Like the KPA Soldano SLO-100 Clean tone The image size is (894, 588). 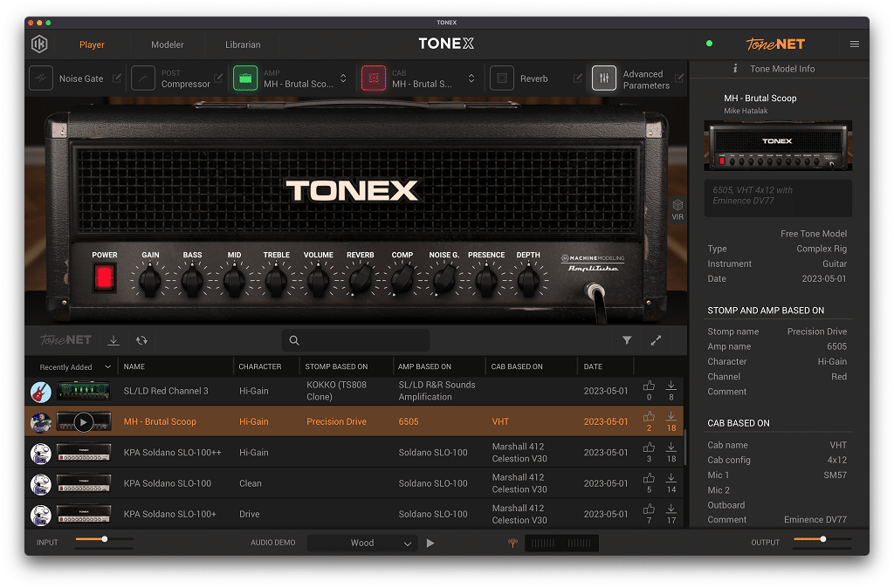pos(649,478)
